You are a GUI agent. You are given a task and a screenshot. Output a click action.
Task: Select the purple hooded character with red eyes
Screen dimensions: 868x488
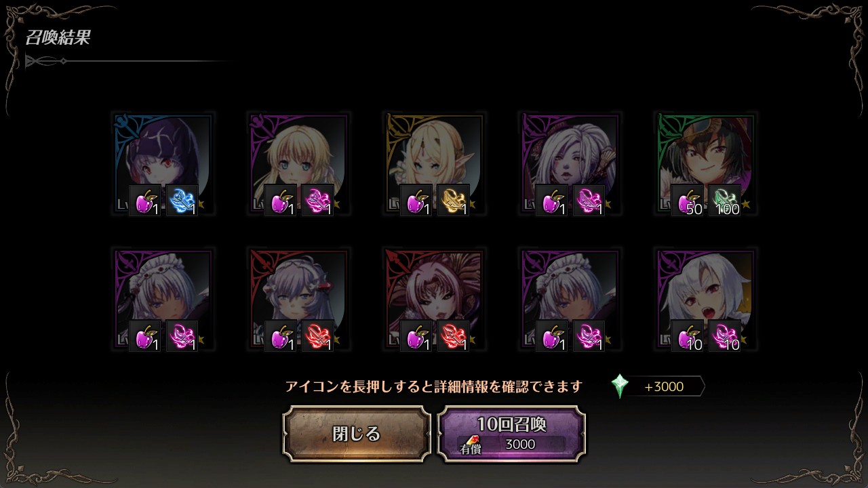(163, 163)
